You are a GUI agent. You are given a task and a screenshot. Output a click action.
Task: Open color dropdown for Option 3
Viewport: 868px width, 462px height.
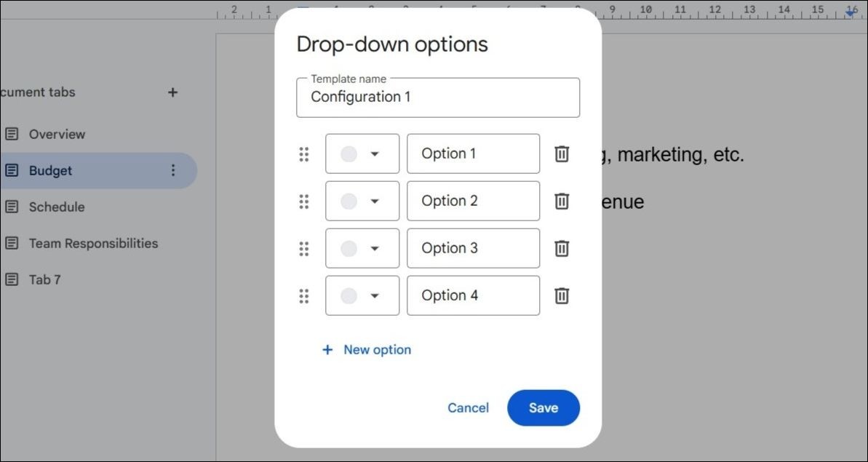[x=362, y=248]
